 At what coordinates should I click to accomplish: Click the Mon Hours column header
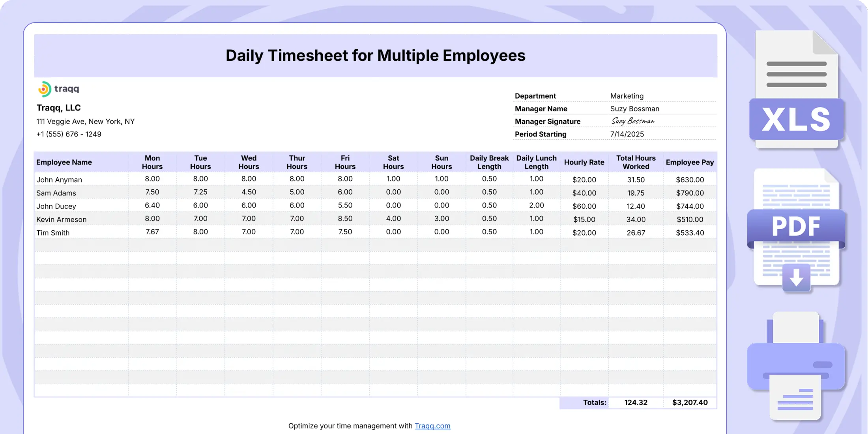[152, 162]
